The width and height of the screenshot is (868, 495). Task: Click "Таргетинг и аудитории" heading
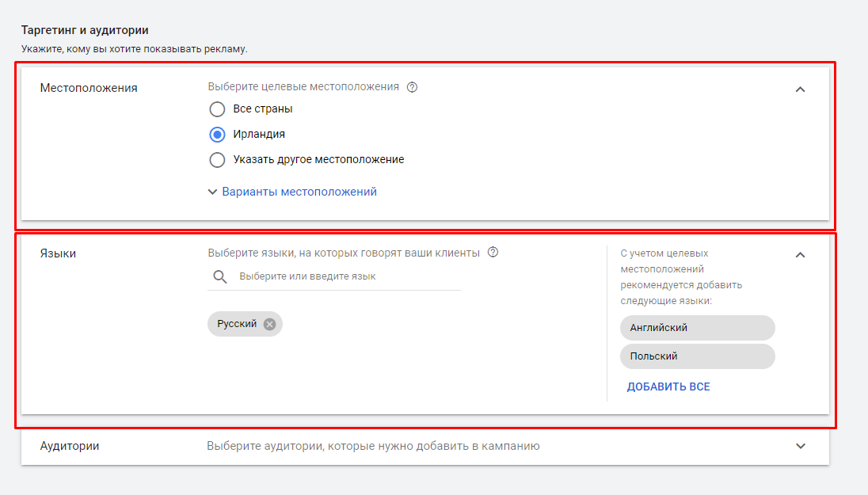pos(85,30)
